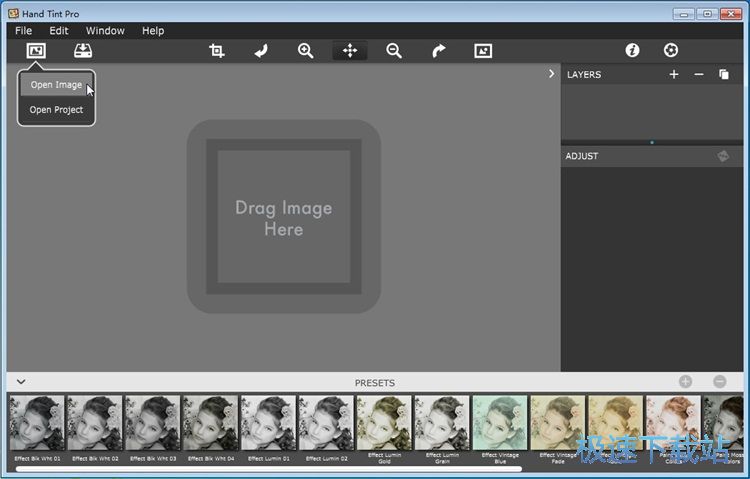
Task: Duplicate layer with copy icon
Action: click(x=724, y=74)
